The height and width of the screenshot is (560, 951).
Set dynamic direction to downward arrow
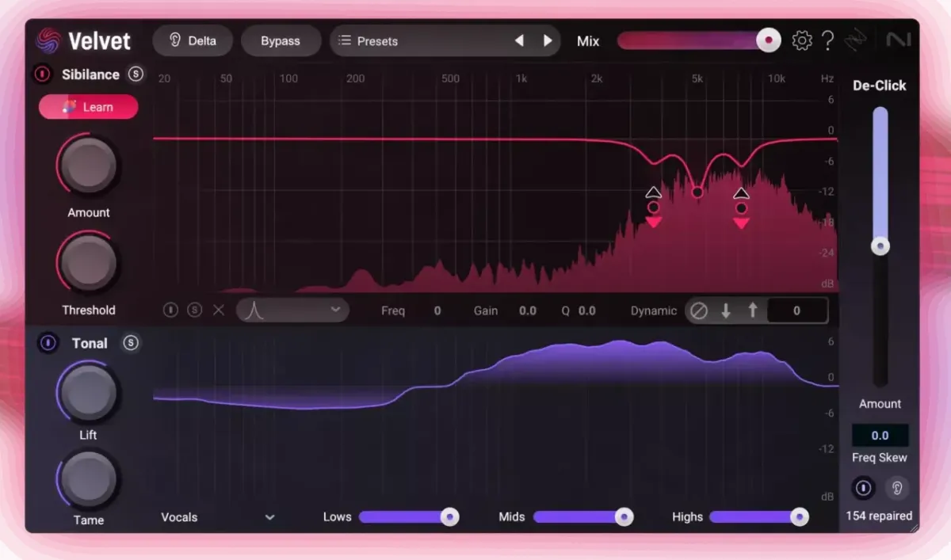pos(726,310)
